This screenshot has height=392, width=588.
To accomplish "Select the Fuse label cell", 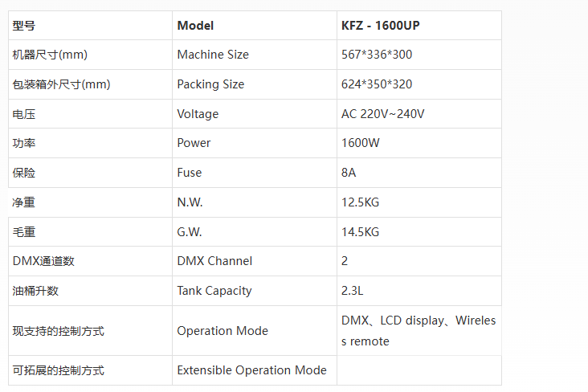I will pyautogui.click(x=190, y=173).
